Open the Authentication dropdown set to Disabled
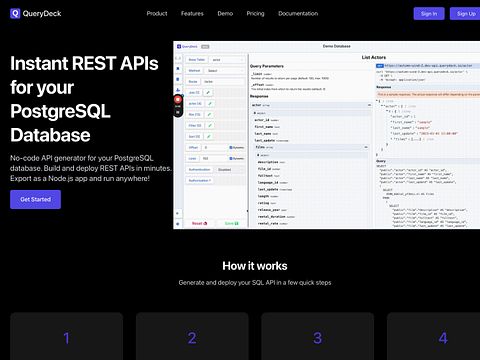The width and height of the screenshot is (480, 360). tap(230, 169)
